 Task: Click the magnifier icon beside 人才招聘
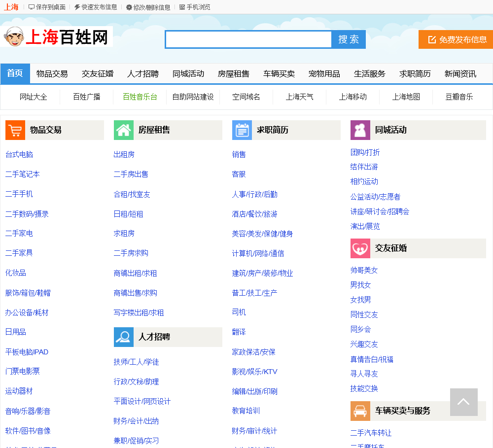click(123, 337)
